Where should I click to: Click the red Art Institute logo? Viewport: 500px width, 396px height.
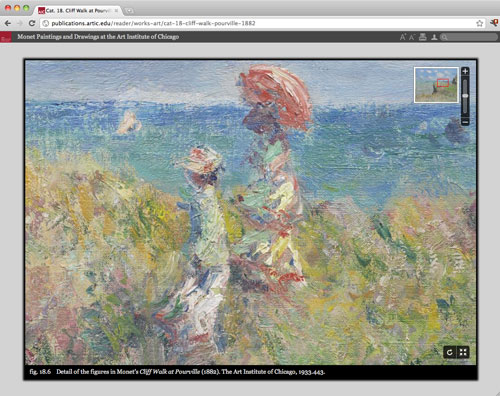click(6, 37)
